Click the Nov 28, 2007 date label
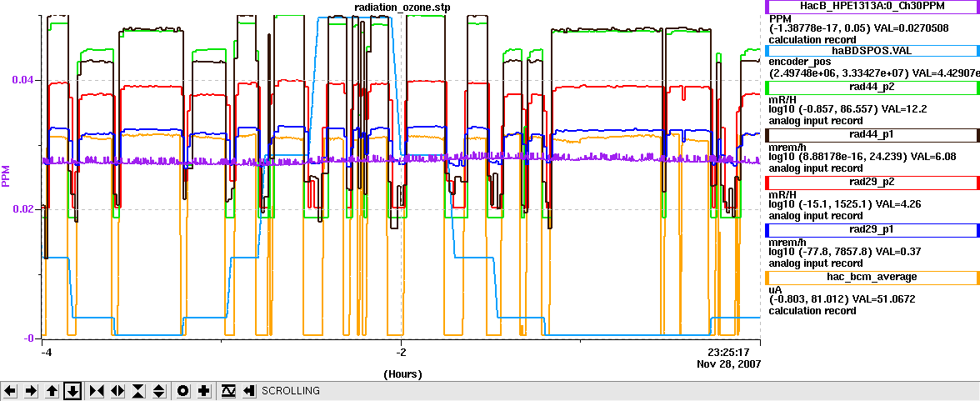The height and width of the screenshot is (401, 980). 730,363
